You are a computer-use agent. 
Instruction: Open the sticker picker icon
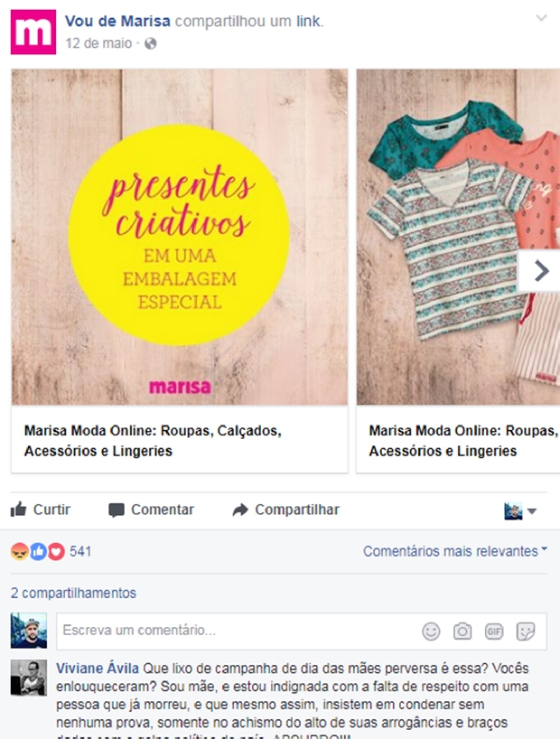tap(526, 631)
